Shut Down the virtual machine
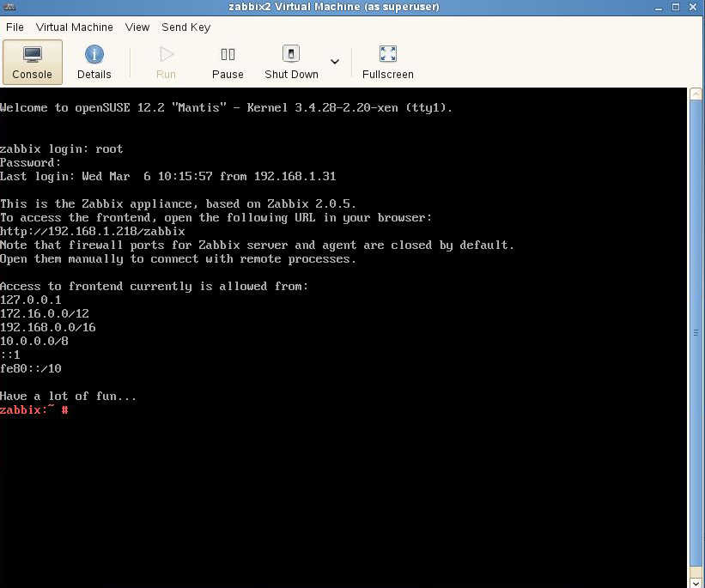The image size is (705, 588). tap(291, 62)
